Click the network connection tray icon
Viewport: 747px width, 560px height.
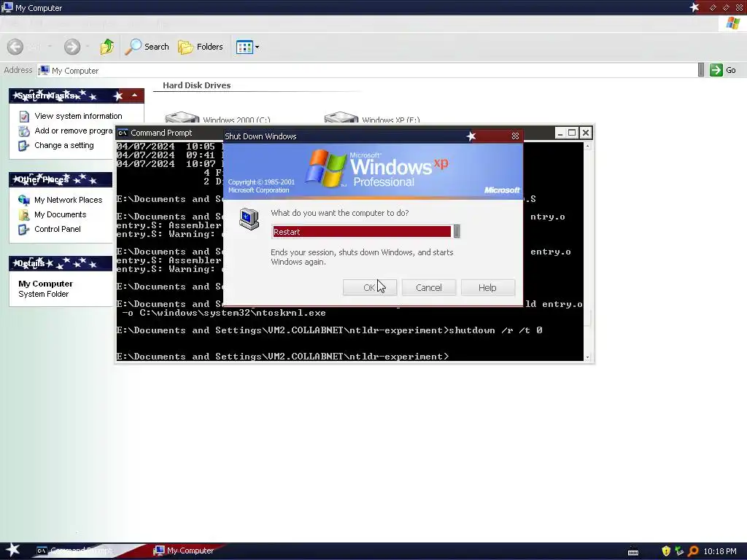click(679, 551)
